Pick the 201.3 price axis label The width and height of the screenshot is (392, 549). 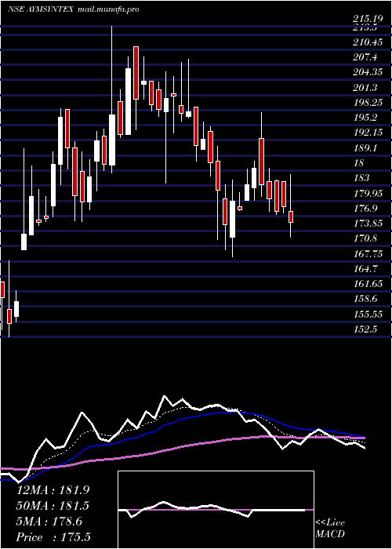(x=365, y=88)
